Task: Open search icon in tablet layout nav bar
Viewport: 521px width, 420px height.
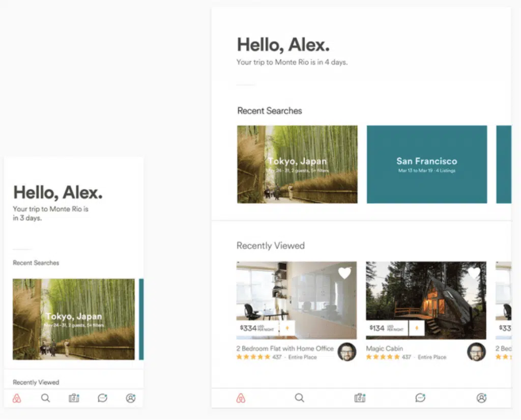Action: click(x=299, y=398)
